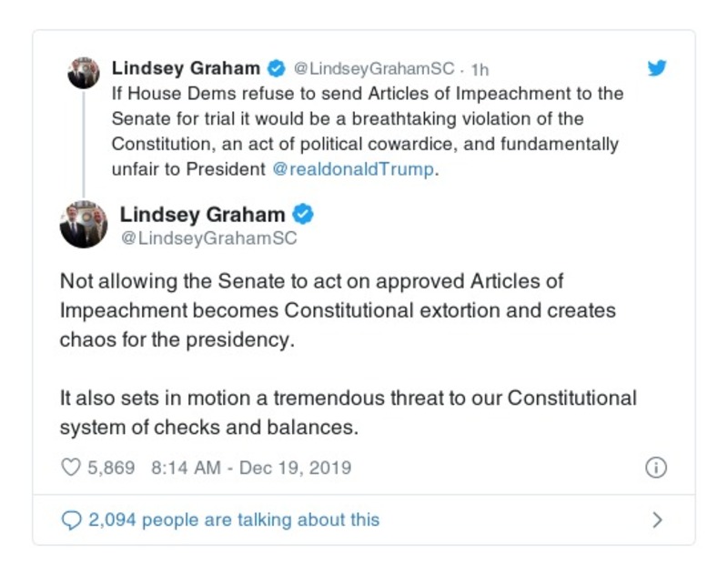Open the @LindseyGrahamSC handle under the bold name

208,238
